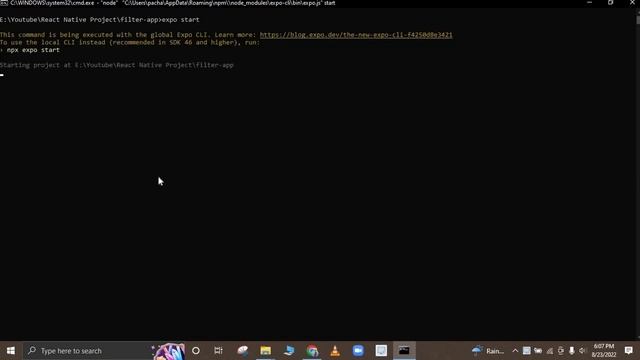Open the microphone tray icon
This screenshot has height=360, width=640.
pyautogui.click(x=571, y=351)
